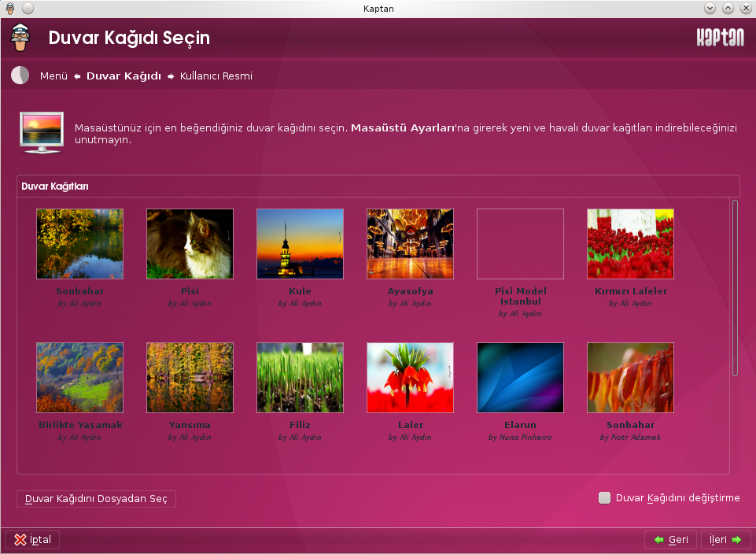The image size is (756, 554).
Task: Click the 'by Piotr Adamek' author text
Action: 630,438
